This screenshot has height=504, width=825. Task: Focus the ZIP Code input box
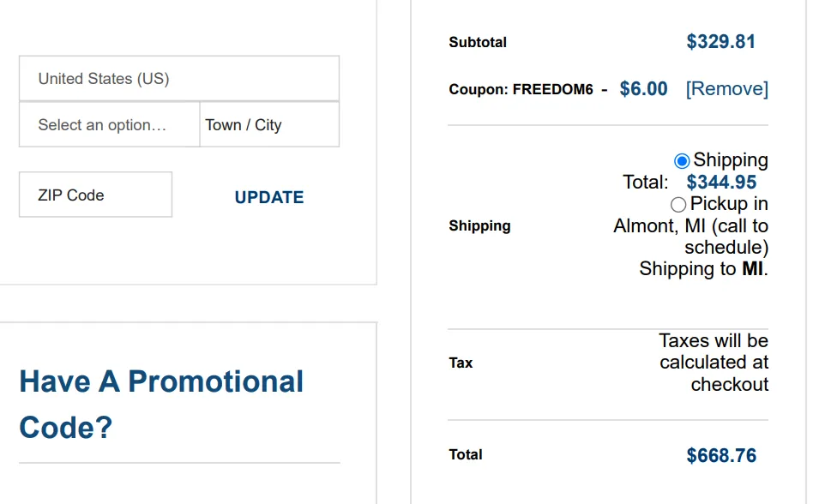95,195
